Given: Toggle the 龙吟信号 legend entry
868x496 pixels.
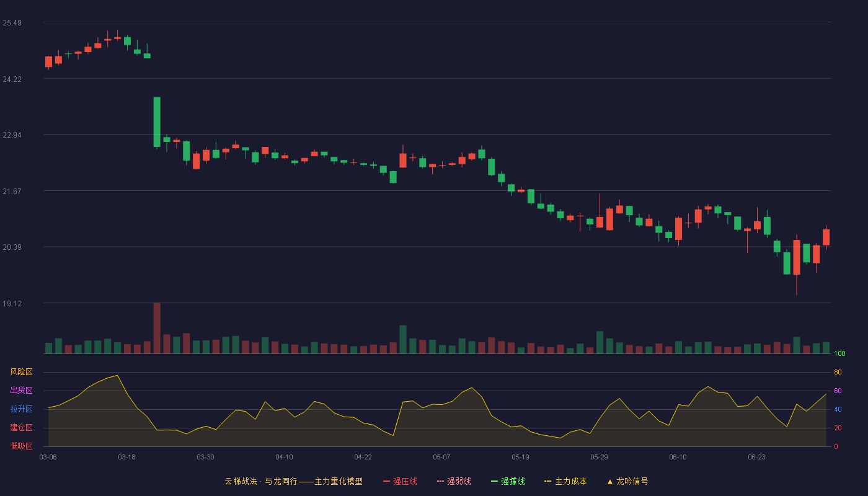Looking at the screenshot, I should 627,481.
